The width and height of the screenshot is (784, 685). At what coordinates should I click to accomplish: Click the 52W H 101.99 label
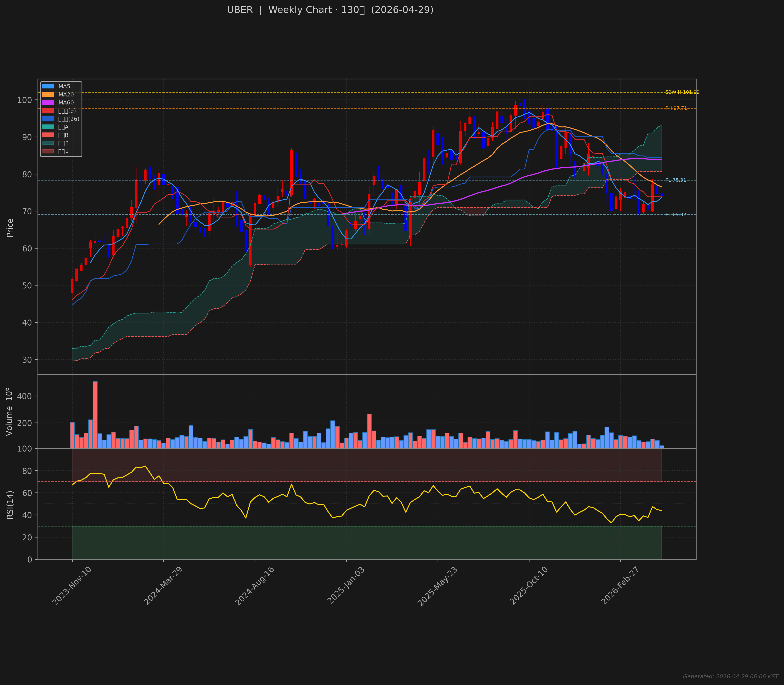point(682,92)
